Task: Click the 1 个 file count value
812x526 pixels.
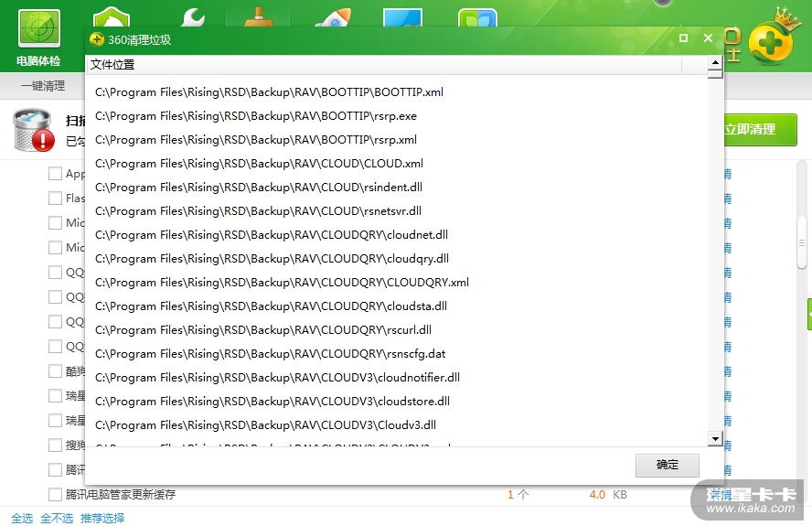Action: tap(518, 495)
